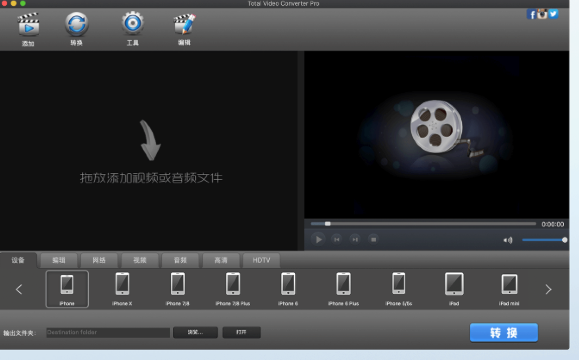Screen dimensions: 579x360
Task: Open the 工具 (Tools) gear icon
Action: pyautogui.click(x=133, y=23)
